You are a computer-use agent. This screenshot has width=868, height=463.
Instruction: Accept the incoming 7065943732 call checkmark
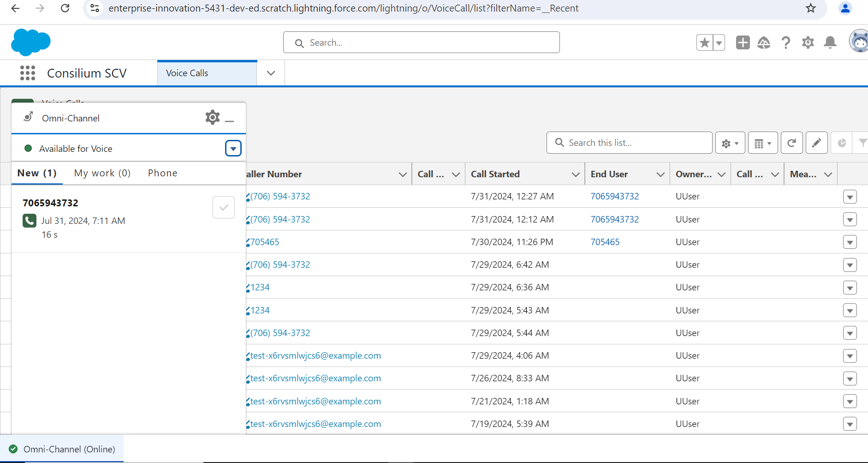(224, 207)
